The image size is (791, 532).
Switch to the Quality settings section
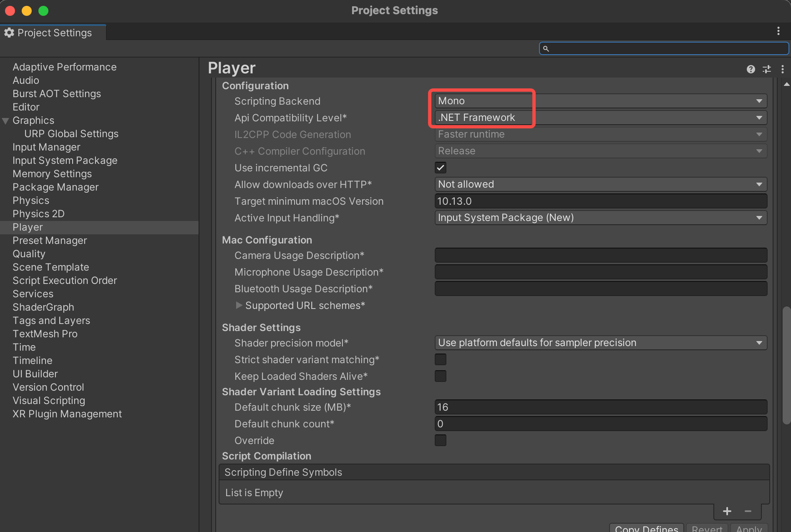pos(29,253)
